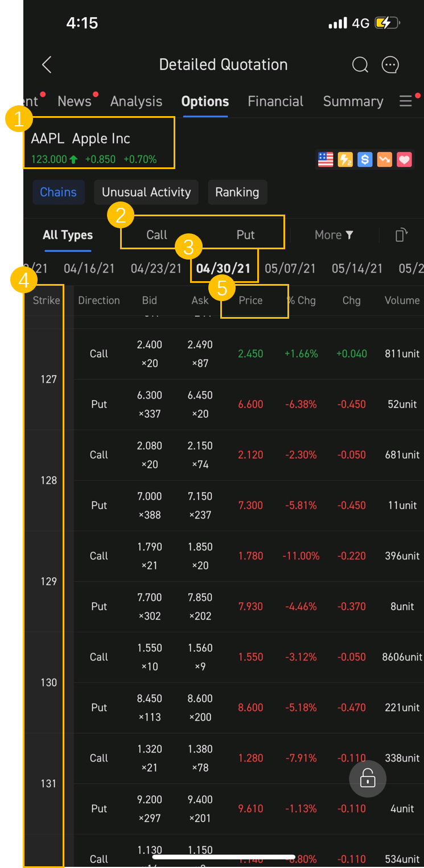This screenshot has width=424, height=868.
Task: Tap the 130 Put price 8.600
Action: tap(251, 708)
